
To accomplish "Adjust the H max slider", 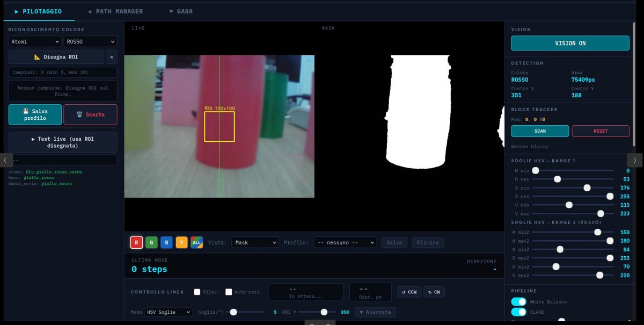I will (x=573, y=179).
